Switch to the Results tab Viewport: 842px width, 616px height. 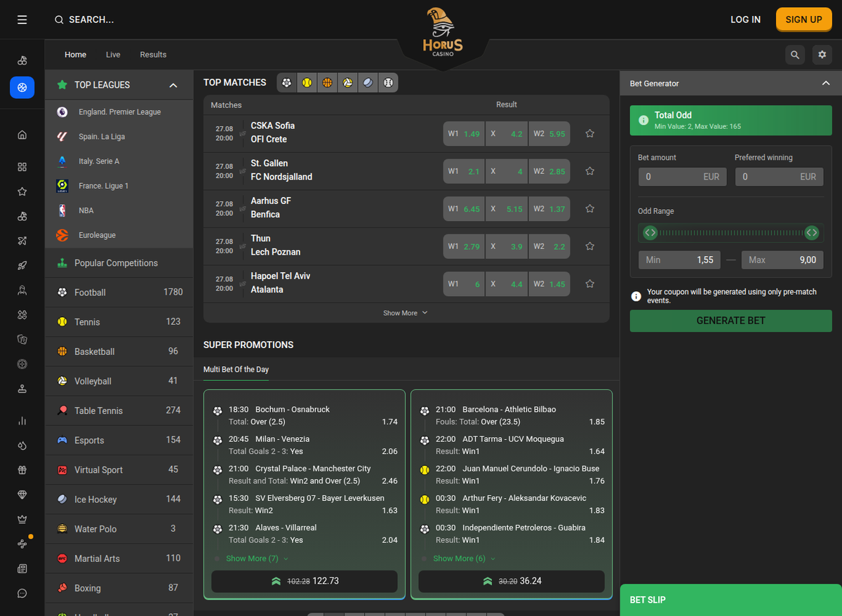(x=153, y=55)
